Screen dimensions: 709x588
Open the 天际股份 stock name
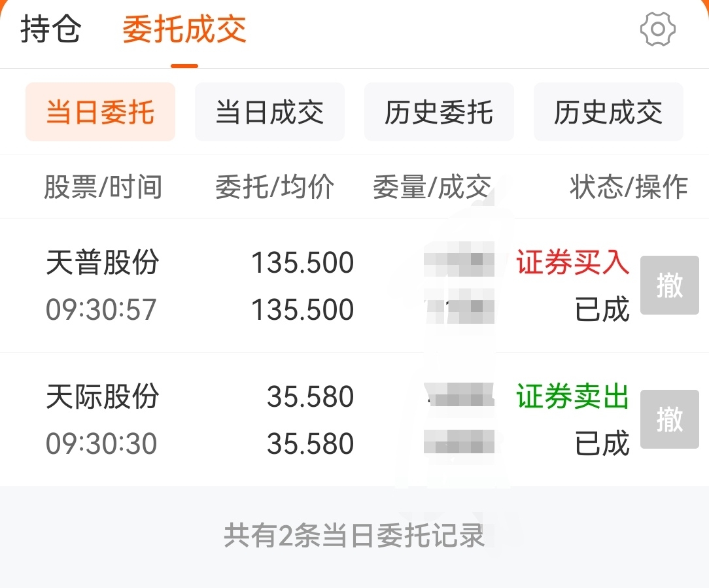(x=103, y=396)
